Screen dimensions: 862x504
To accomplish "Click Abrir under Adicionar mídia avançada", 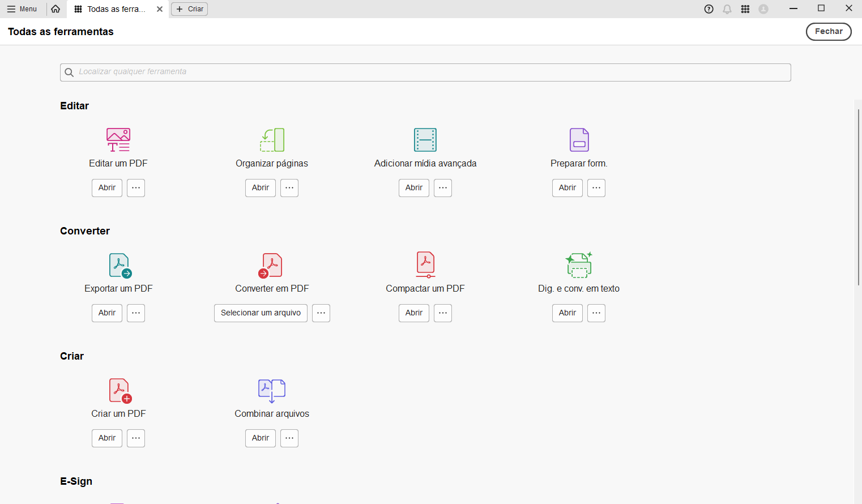I will 414,188.
